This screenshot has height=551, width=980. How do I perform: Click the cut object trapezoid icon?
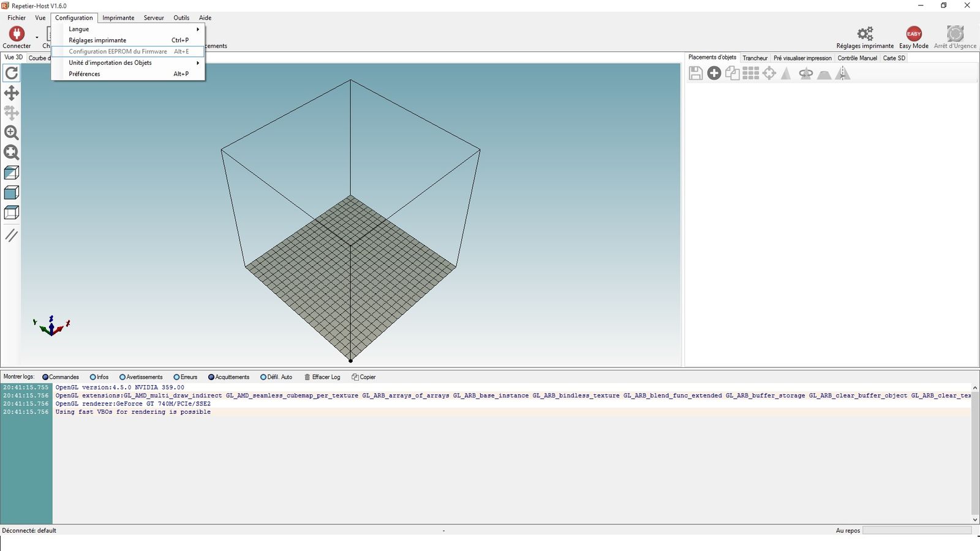coord(824,74)
